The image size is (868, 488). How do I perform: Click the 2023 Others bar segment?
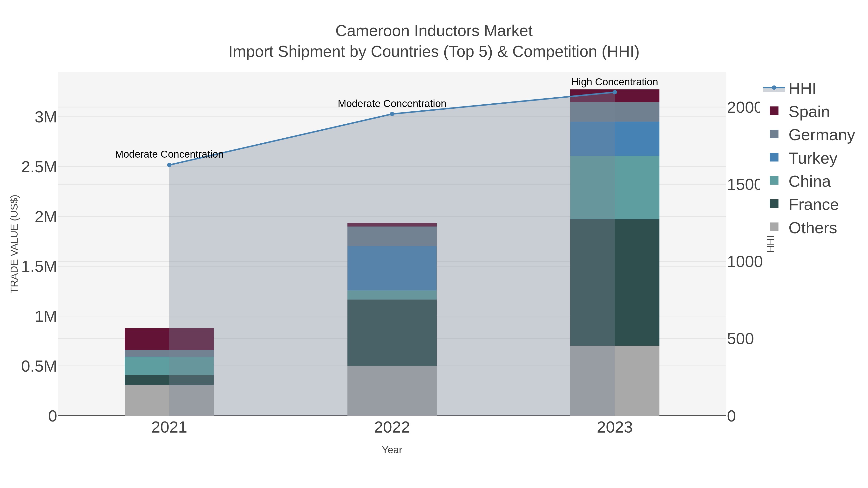(x=615, y=381)
